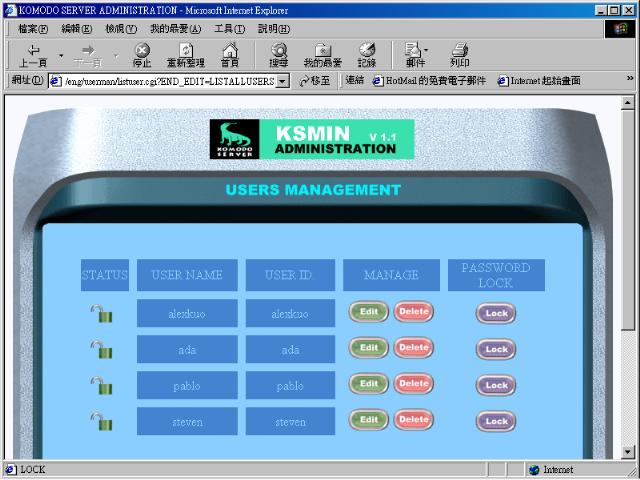Open the History toolbar icon
This screenshot has width=640, height=480.
point(367,53)
